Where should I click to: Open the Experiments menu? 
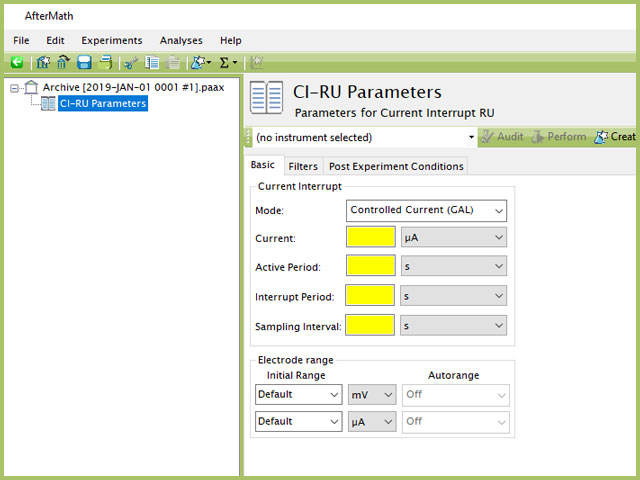pyautogui.click(x=112, y=40)
